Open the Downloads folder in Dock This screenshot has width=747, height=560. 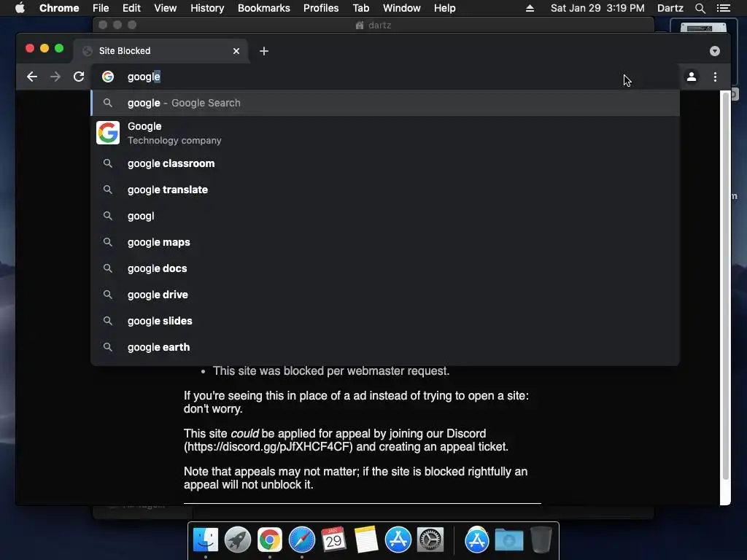[x=508, y=540]
